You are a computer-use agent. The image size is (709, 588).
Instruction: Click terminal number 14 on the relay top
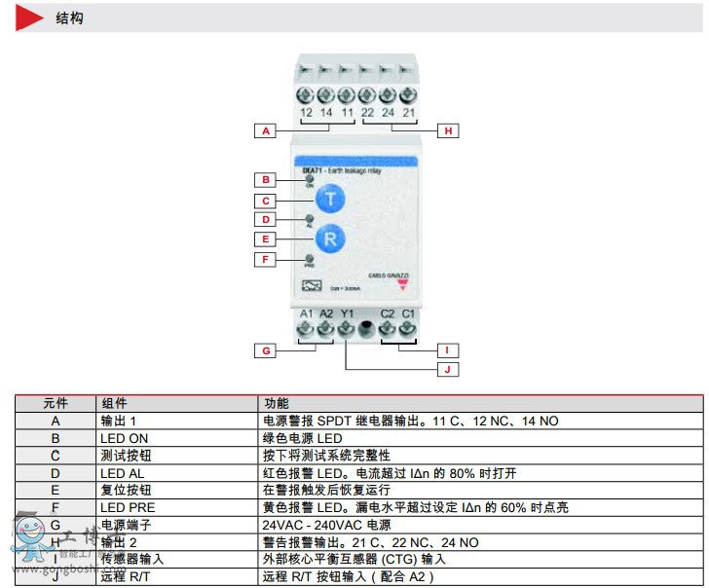pos(326,113)
